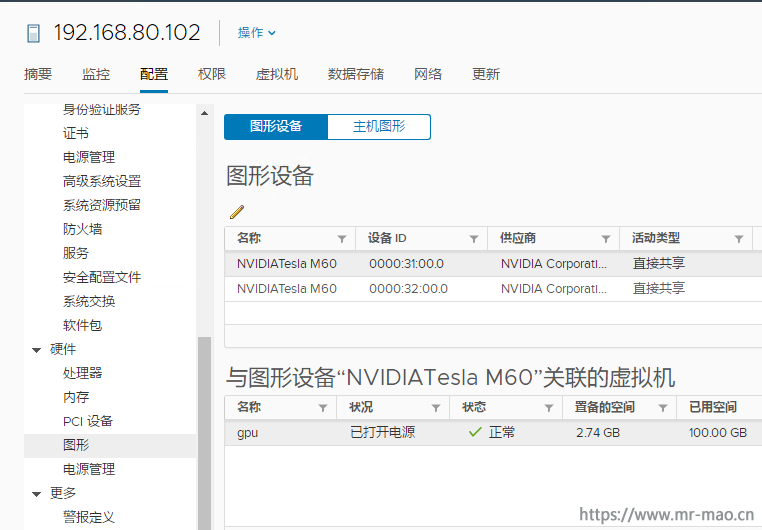This screenshot has width=762, height=530.
Task: Open the 虚拟机 tab
Action: click(x=277, y=74)
